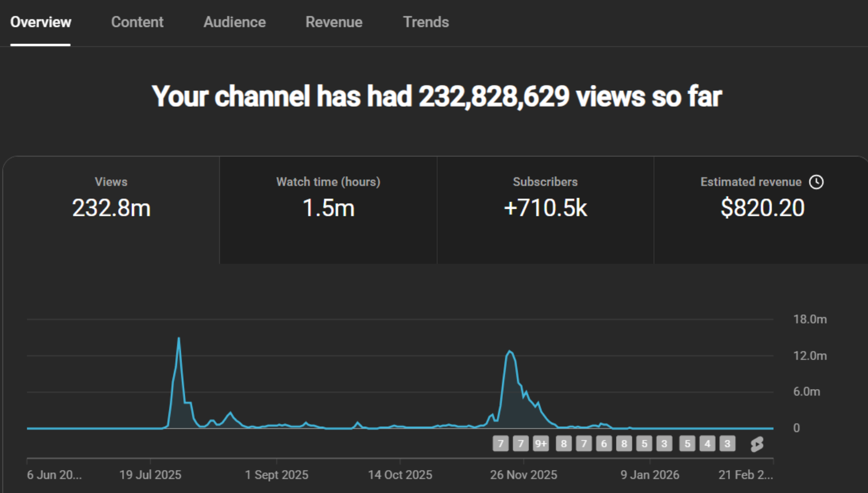Screen dimensions: 868x493
Task: Click the late November peak on the chart
Action: click(510, 351)
